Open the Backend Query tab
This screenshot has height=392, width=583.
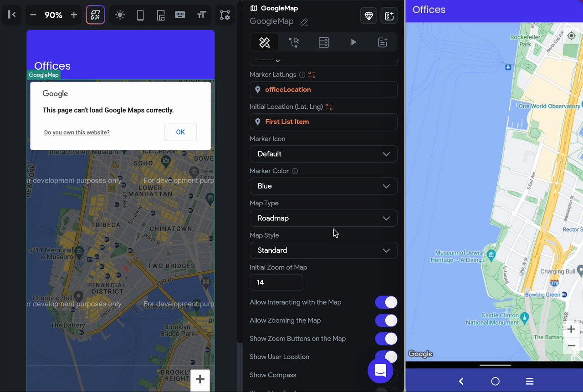[x=323, y=42]
